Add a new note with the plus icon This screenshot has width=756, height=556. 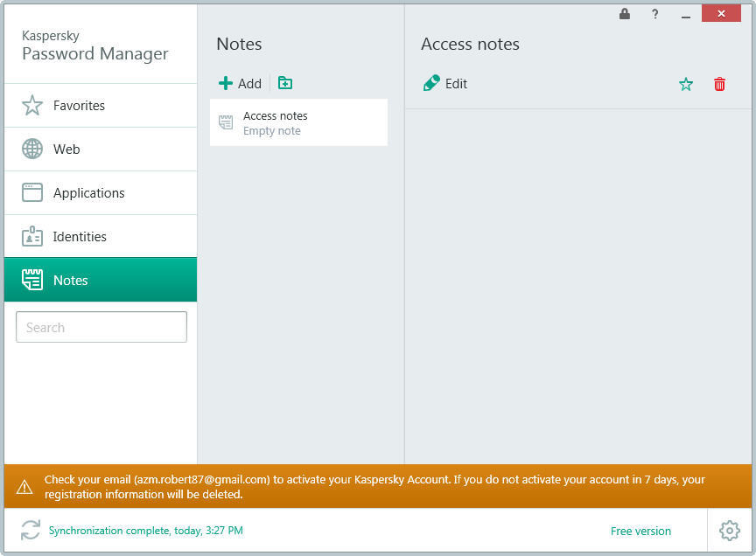click(x=225, y=83)
